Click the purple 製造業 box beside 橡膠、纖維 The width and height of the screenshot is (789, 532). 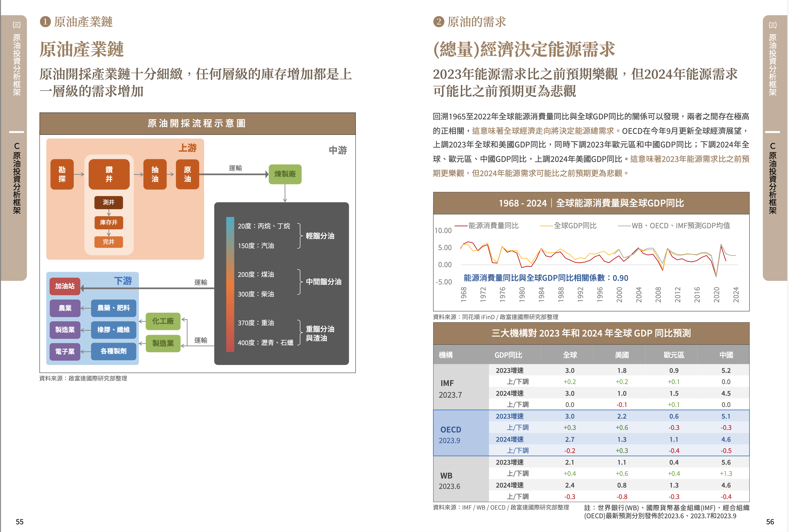coord(65,330)
